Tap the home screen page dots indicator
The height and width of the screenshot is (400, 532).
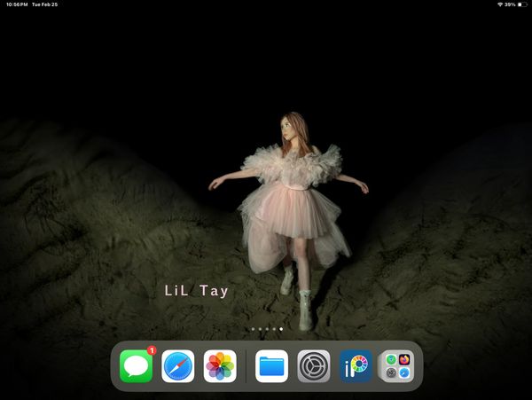pos(267,329)
